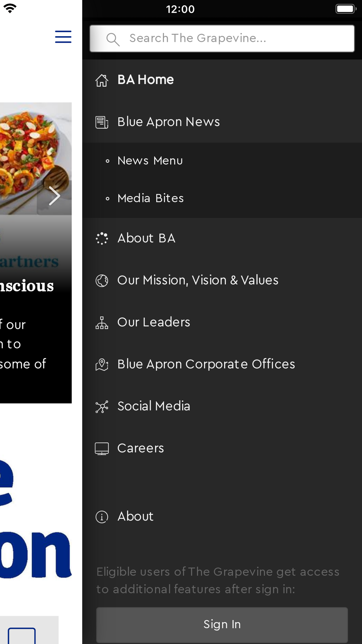The width and height of the screenshot is (362, 644).
Task: Click the globe icon for Mission
Action: [102, 280]
